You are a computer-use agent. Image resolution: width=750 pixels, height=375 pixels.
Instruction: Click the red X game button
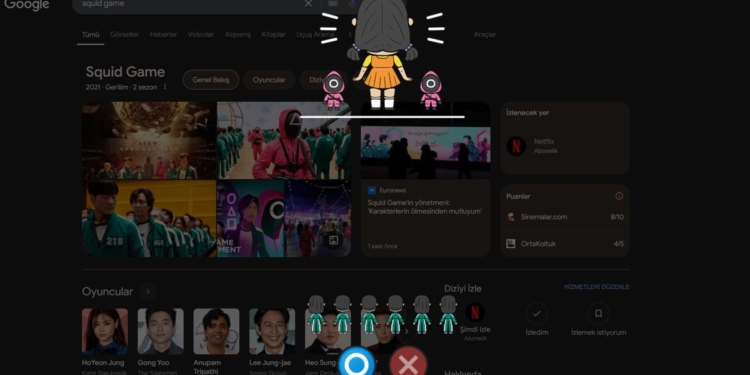tap(408, 364)
